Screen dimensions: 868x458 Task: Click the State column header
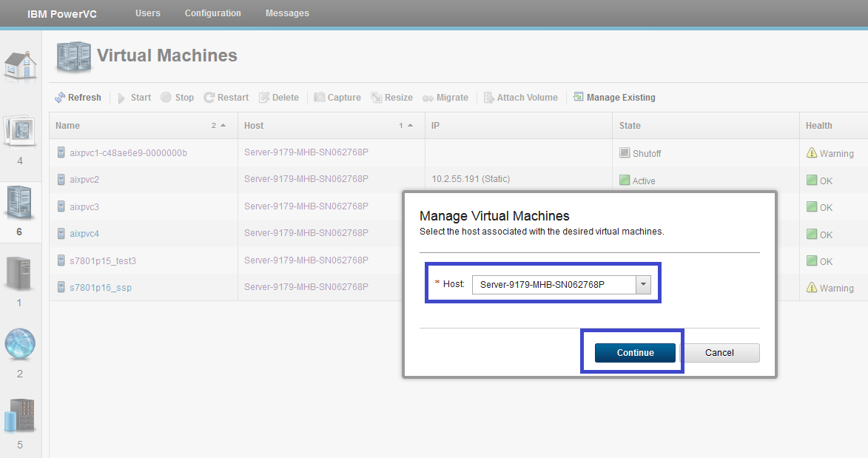[705, 126]
